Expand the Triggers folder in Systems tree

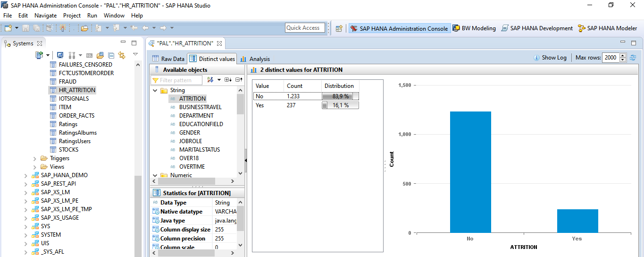[x=35, y=158]
